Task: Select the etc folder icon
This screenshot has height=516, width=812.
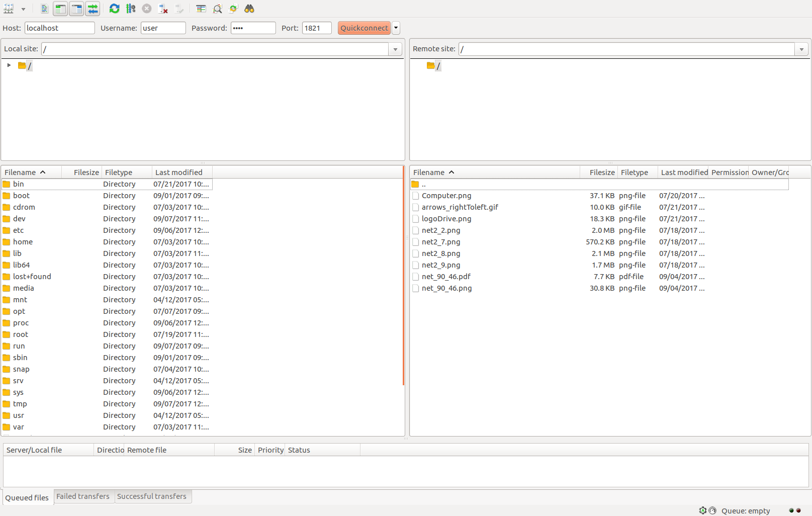Action: tap(7, 230)
